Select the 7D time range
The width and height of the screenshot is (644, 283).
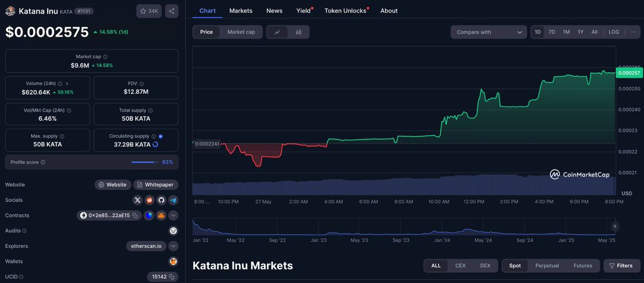[x=552, y=32]
